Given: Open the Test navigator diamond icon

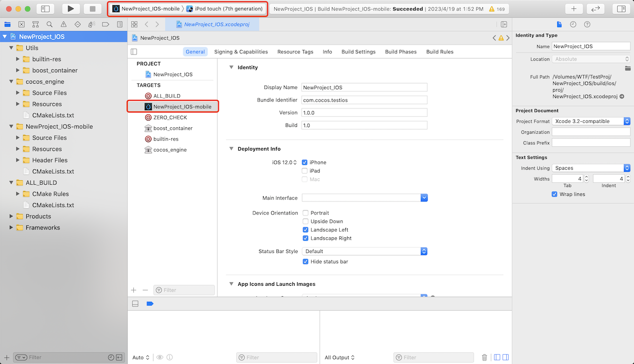Looking at the screenshot, I should [x=77, y=24].
